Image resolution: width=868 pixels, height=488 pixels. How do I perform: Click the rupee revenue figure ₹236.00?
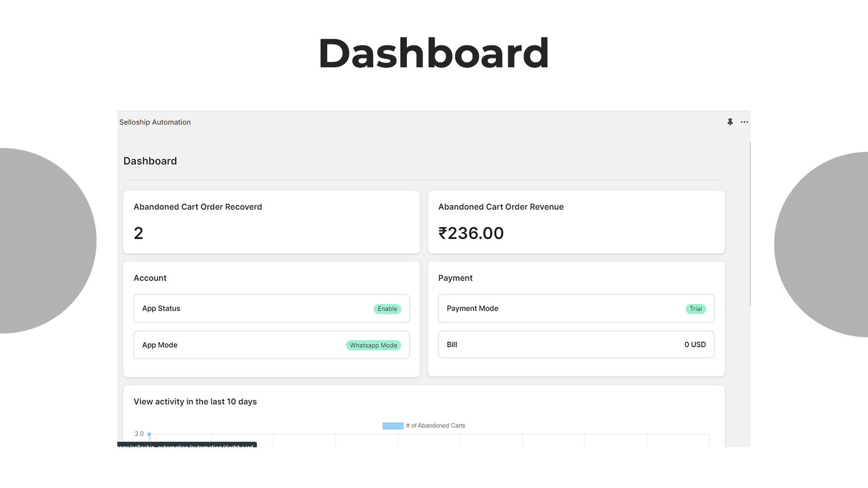tap(470, 233)
